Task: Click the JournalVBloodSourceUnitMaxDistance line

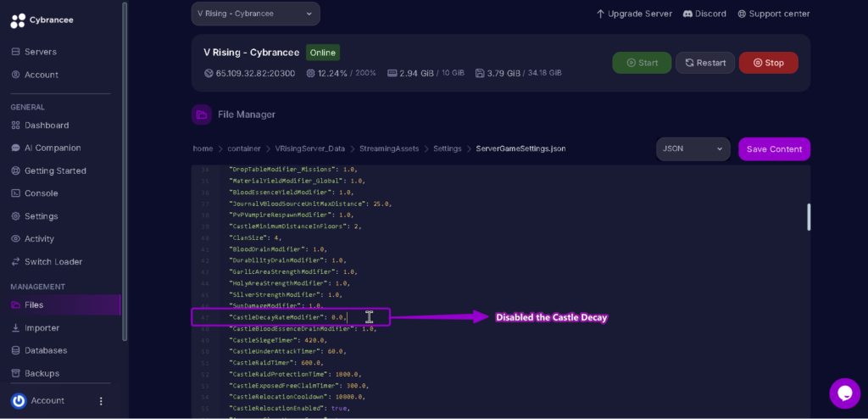Action: (x=310, y=204)
